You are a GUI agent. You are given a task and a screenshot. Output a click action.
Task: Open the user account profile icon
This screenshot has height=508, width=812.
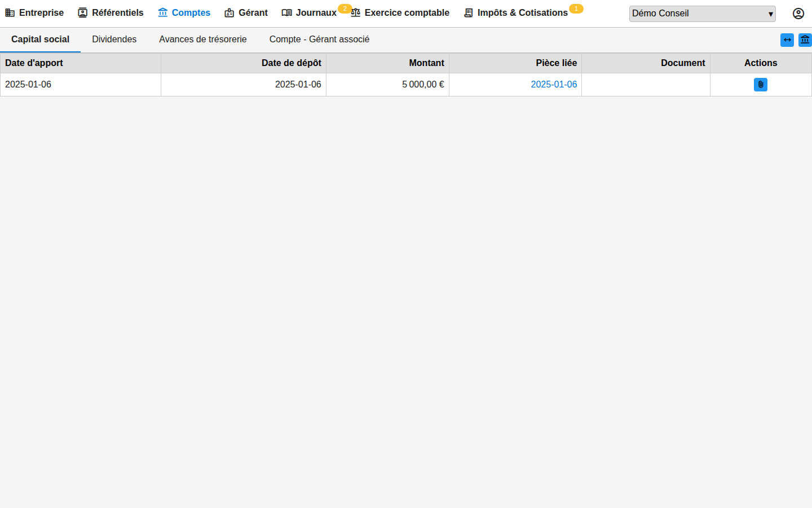coord(798,14)
